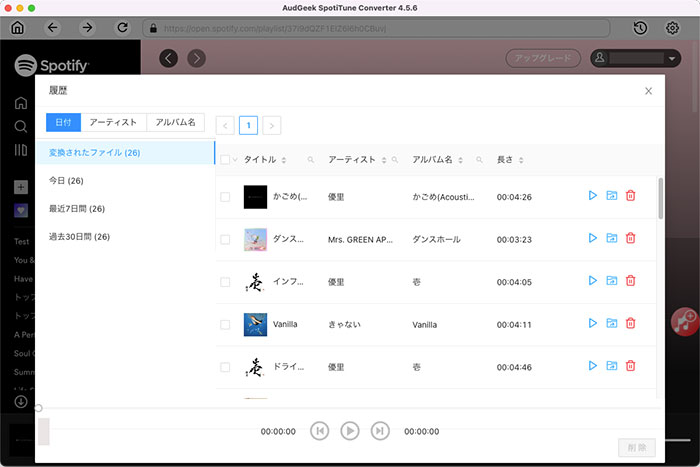Tick the checkbox for インフ... row
700x467 pixels.
tap(225, 282)
